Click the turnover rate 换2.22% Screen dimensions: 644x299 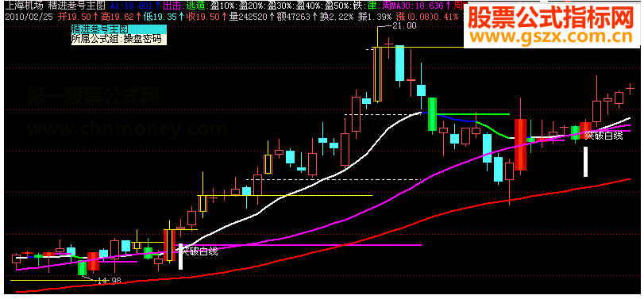click(x=337, y=17)
